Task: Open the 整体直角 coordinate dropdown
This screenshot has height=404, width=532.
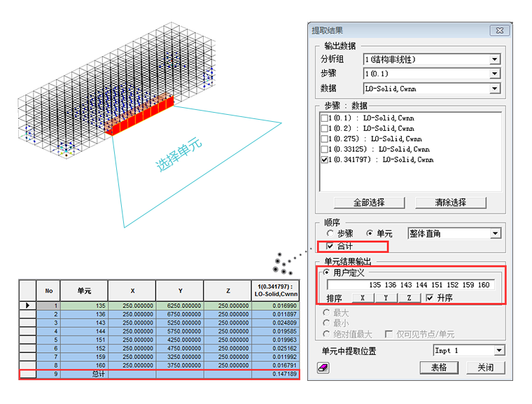Action: tap(495, 234)
